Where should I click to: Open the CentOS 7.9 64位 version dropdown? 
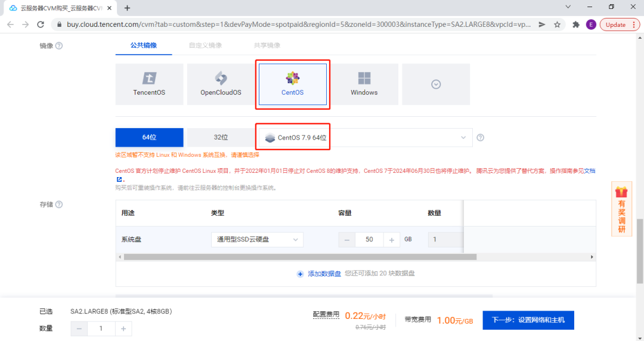click(x=366, y=138)
